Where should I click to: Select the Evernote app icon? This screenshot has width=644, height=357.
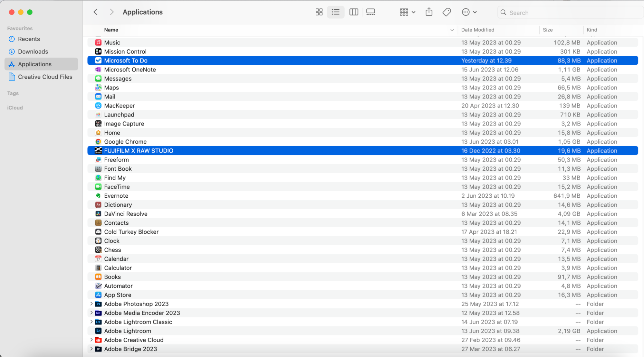click(x=98, y=196)
